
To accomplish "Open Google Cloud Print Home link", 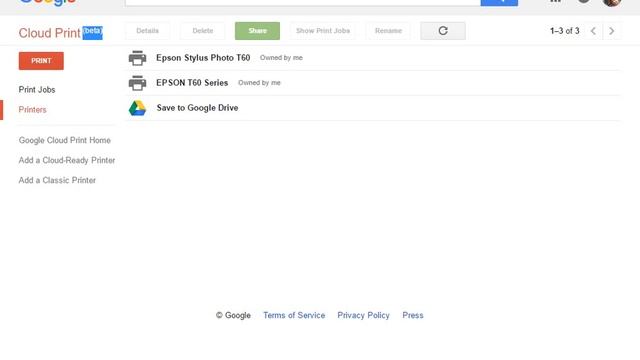I will [x=64, y=140].
